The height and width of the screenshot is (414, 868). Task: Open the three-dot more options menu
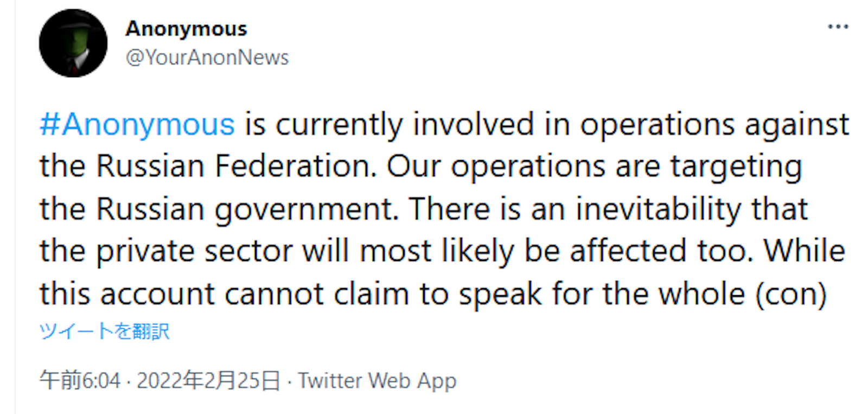838,27
